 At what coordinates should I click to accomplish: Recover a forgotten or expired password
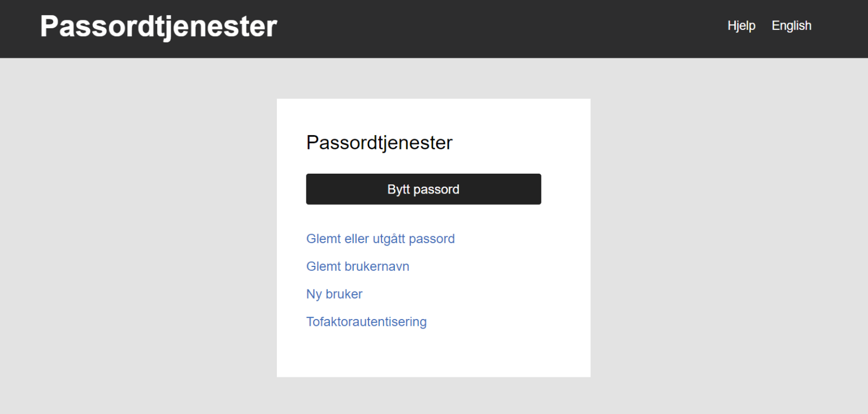380,239
